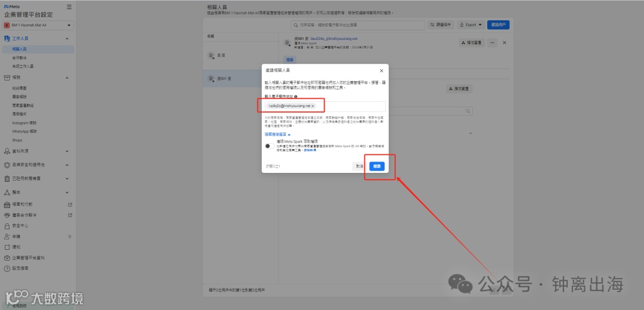644x310 pixels.
Task: Click the 品牌安全 shield icon
Action: [x=7, y=165]
